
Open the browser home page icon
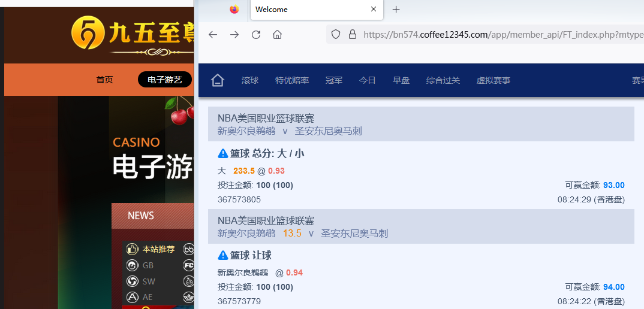click(x=277, y=35)
